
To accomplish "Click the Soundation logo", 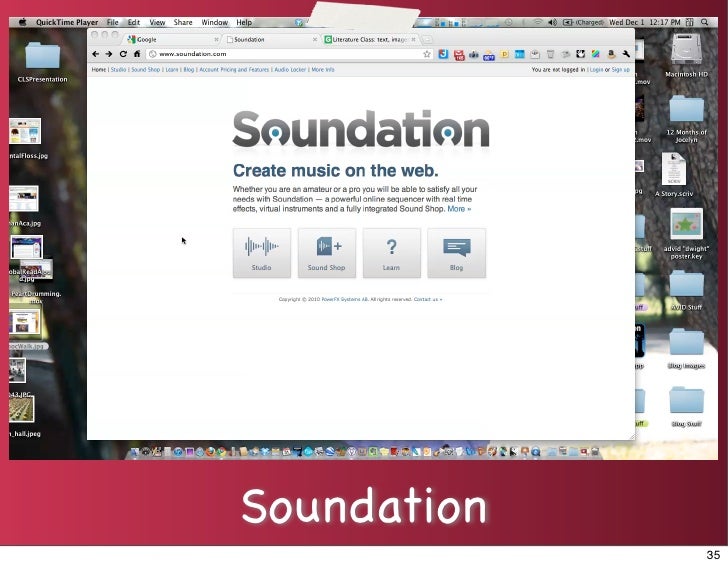I will click(x=361, y=129).
